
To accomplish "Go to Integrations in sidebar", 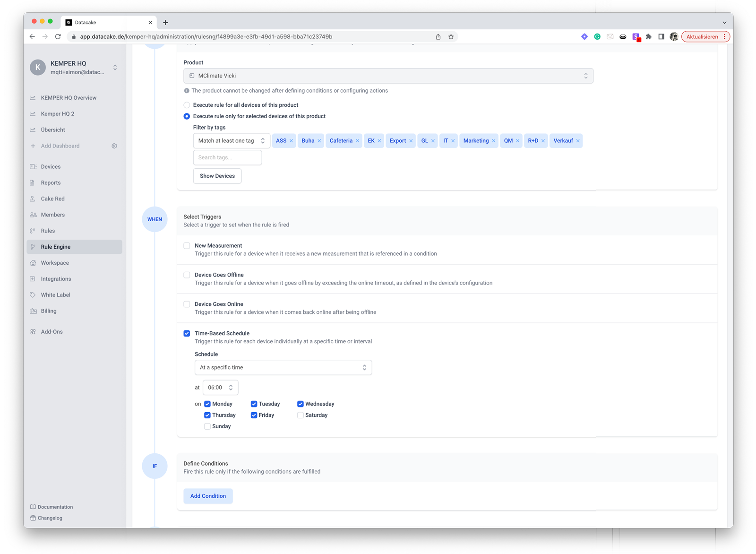I will pos(56,279).
